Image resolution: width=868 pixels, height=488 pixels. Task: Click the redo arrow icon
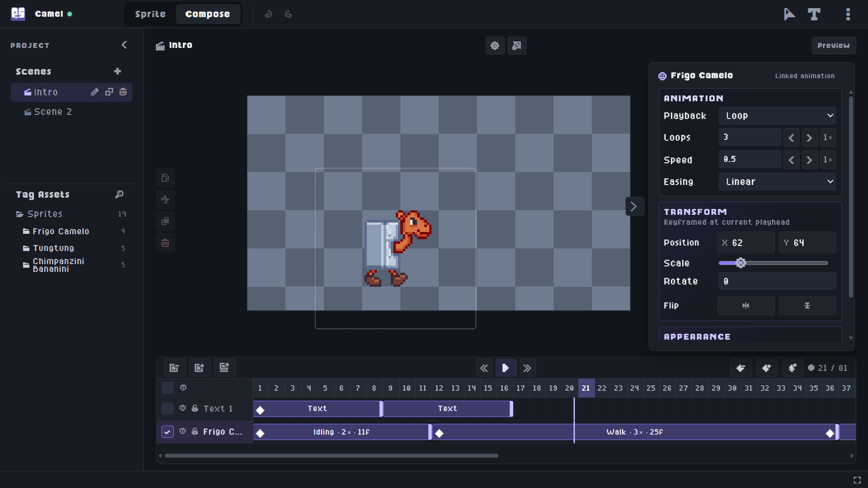[x=288, y=14]
